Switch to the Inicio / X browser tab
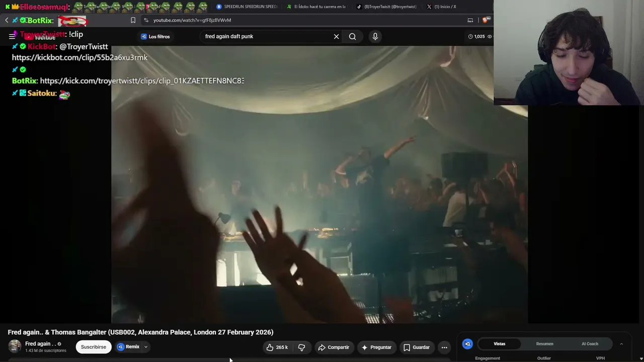Screen dimensions: 644x362 pyautogui.click(x=442, y=7)
